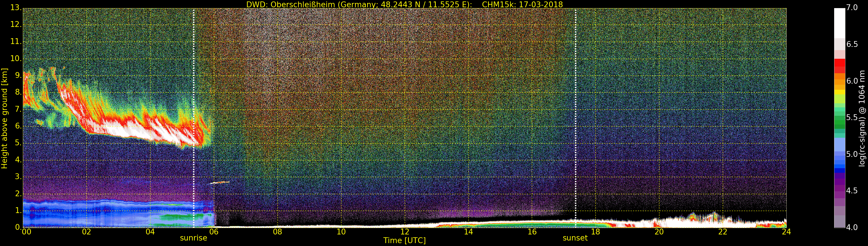Screen dimensions: 868x246
Task: Click the '0.' height tick label
Action: point(18,227)
